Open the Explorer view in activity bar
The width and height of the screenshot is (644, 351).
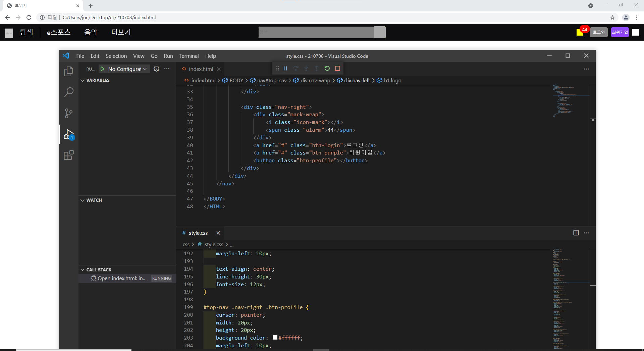tap(68, 71)
